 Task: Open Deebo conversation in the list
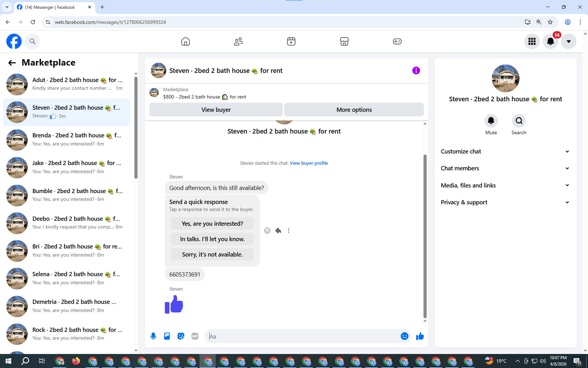66,223
